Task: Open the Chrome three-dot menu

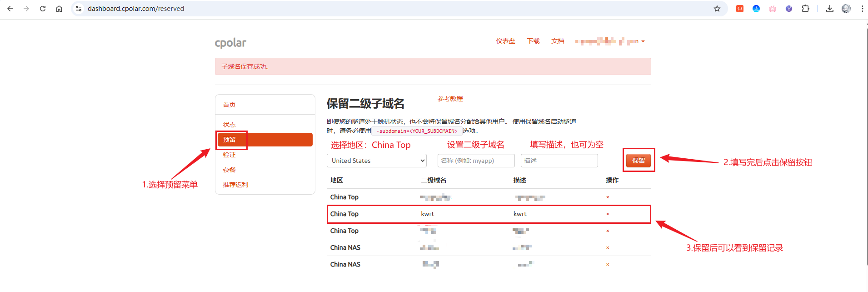Action: [x=862, y=9]
